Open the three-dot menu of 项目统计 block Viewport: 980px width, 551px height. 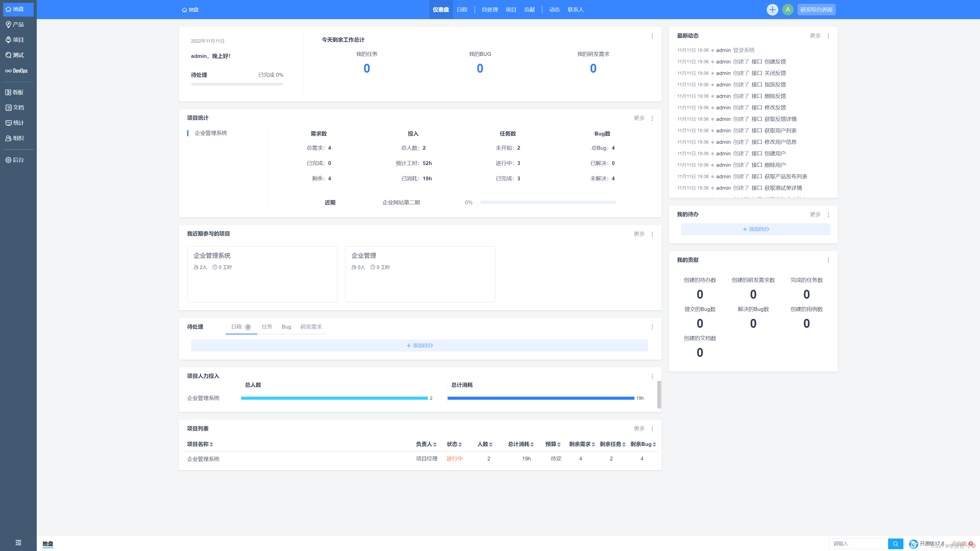click(x=652, y=118)
